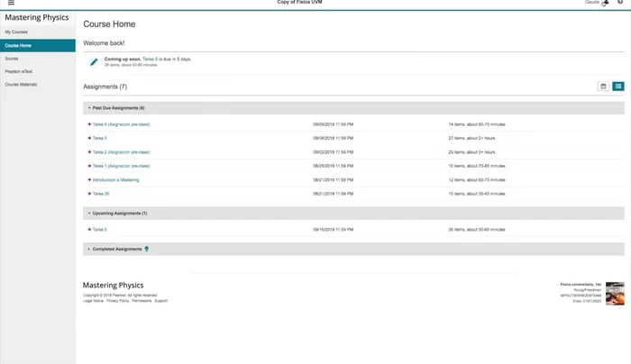Switch to list view icon
Screen dimensions: 631x364
(x=618, y=86)
